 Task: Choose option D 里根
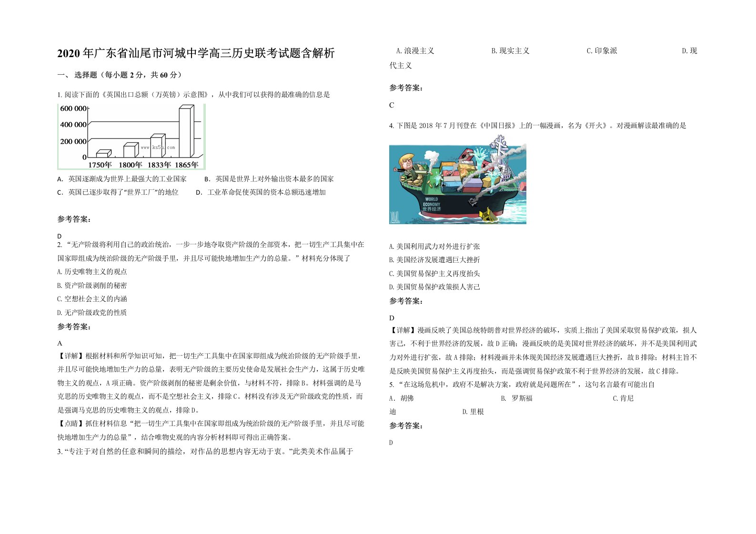[x=473, y=412]
